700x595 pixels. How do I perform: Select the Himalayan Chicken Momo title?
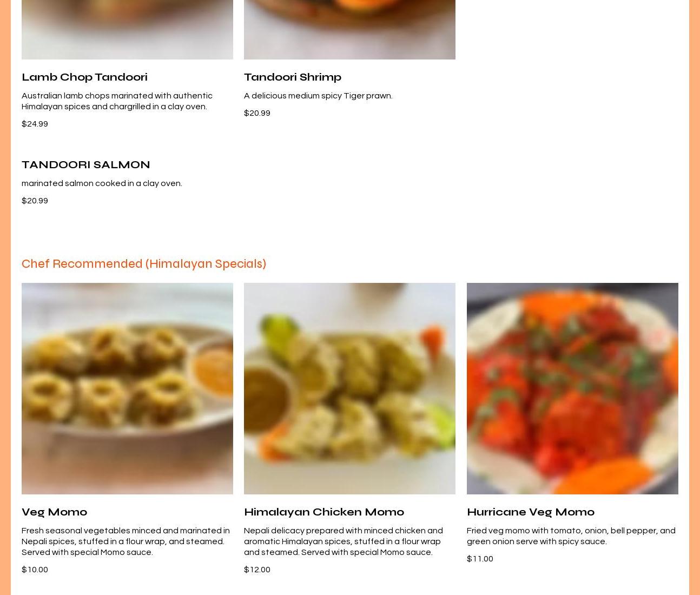tap(324, 512)
